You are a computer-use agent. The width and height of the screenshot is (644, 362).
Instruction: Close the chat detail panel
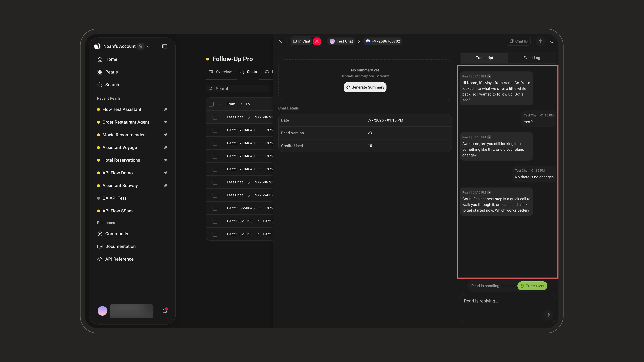(280, 41)
